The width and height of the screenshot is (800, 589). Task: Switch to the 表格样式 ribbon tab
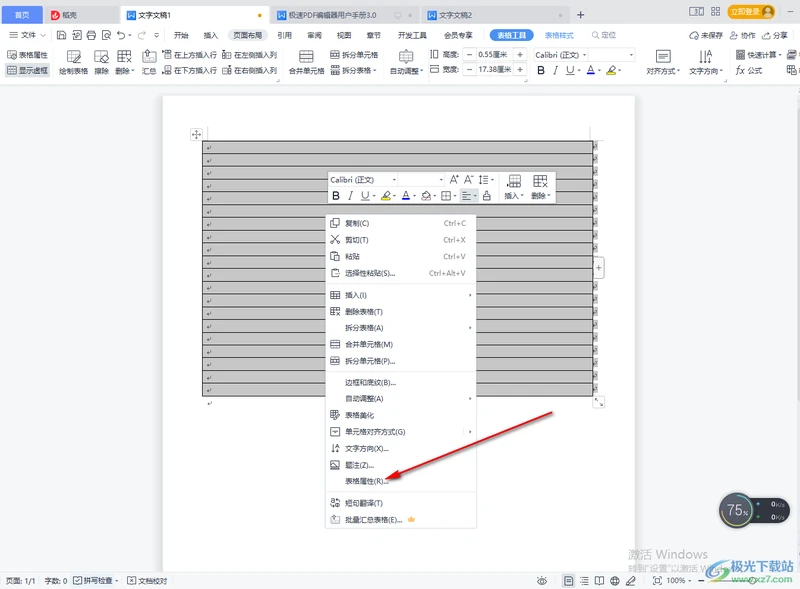point(559,35)
